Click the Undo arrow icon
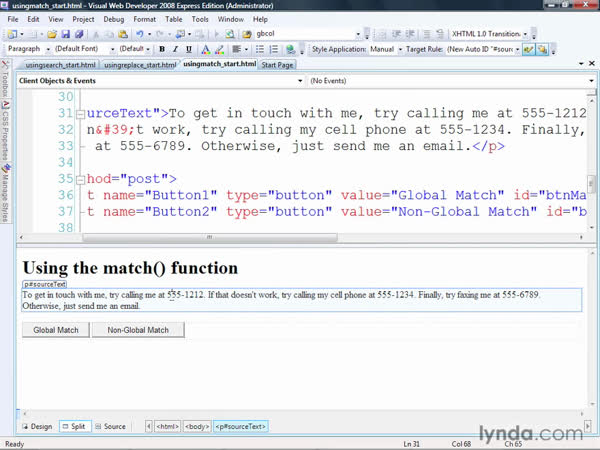 point(139,33)
